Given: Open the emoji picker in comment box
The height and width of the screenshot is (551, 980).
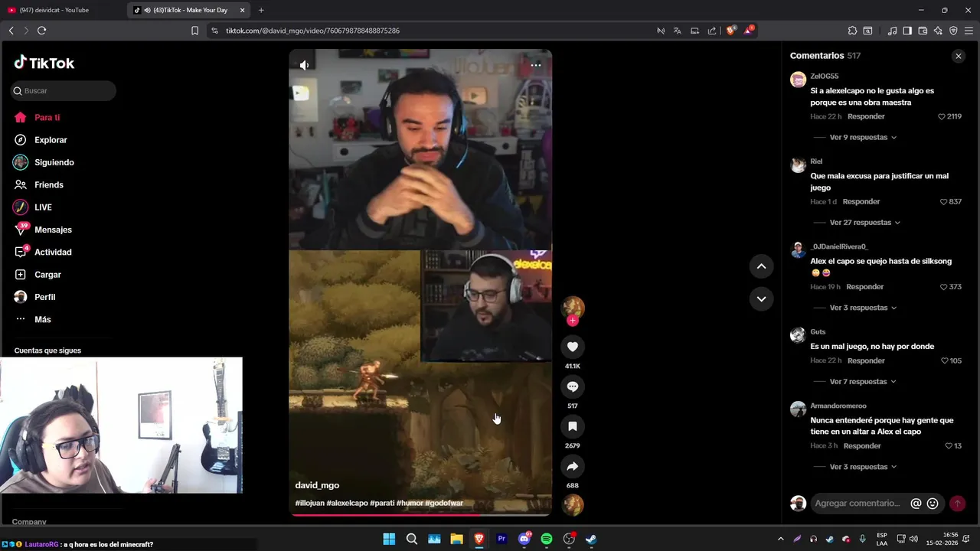Looking at the screenshot, I should (x=933, y=504).
